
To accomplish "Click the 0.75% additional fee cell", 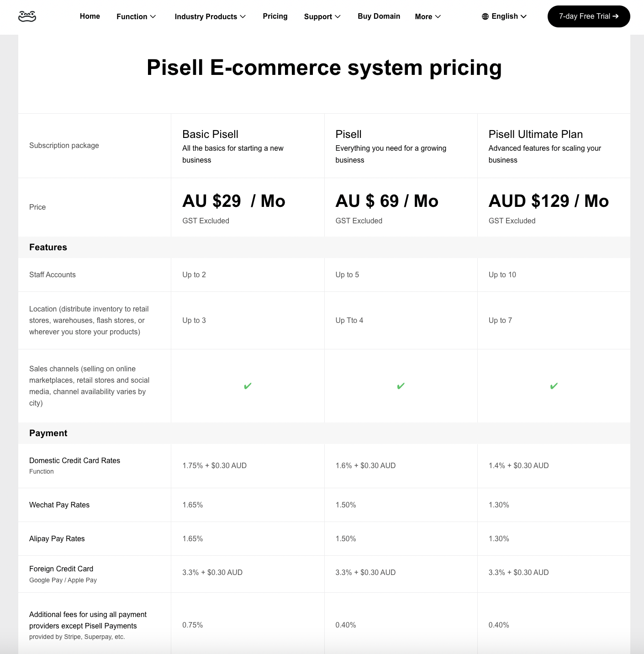I will click(192, 625).
